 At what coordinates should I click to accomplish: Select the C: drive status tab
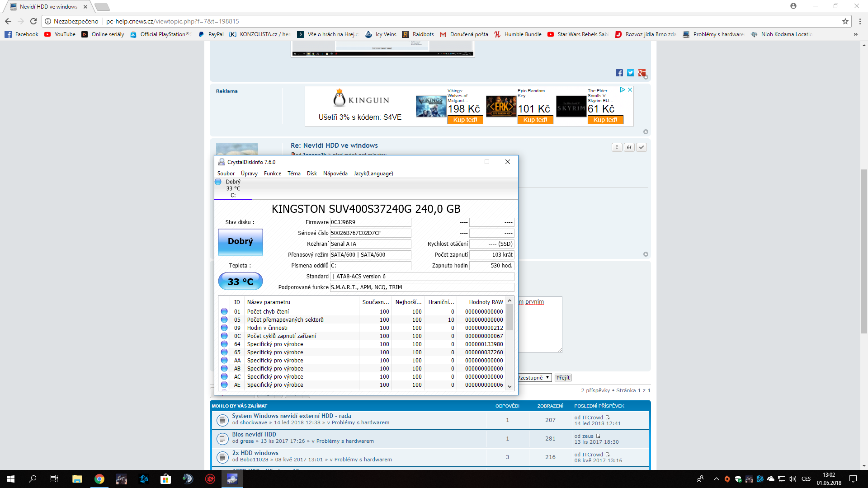[x=233, y=189]
